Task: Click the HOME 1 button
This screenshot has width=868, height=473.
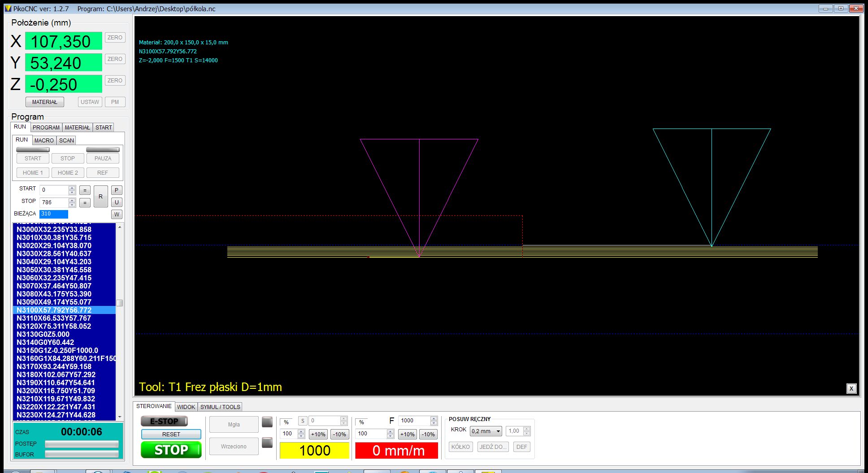Action: click(x=33, y=173)
